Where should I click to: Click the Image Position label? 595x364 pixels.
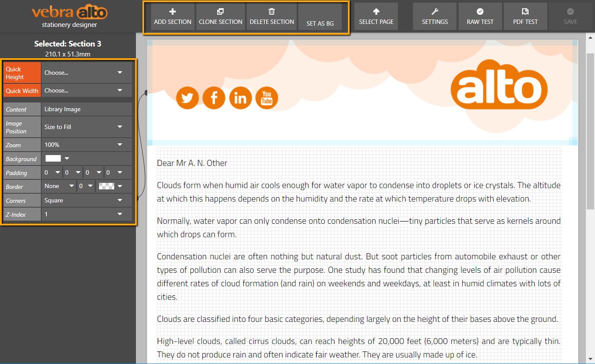(22, 127)
